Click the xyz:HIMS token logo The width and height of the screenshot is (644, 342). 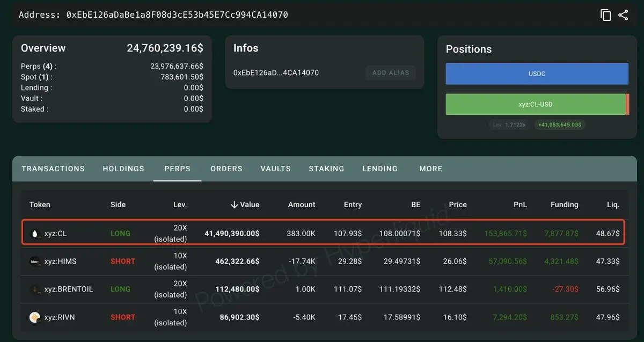click(35, 261)
